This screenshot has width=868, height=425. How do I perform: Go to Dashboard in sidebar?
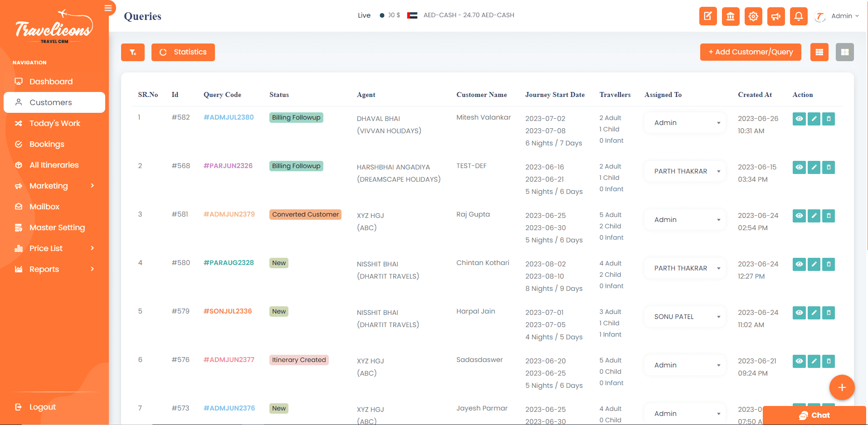(x=54, y=82)
